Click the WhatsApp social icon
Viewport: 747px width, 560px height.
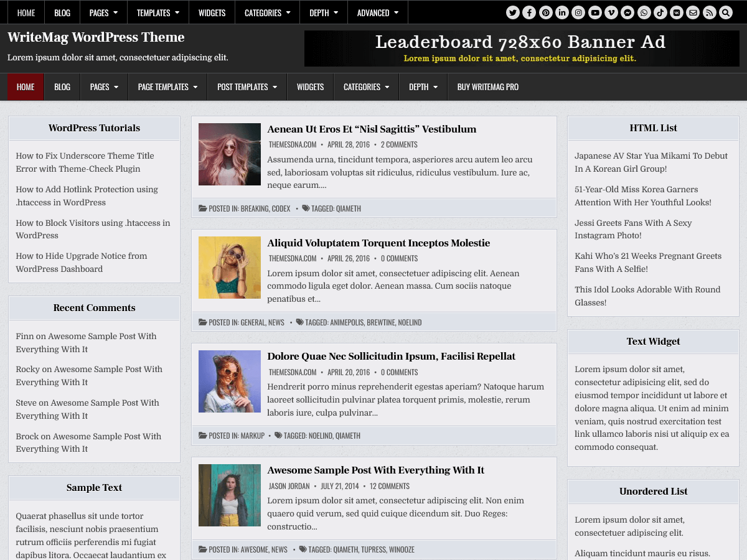click(x=644, y=12)
